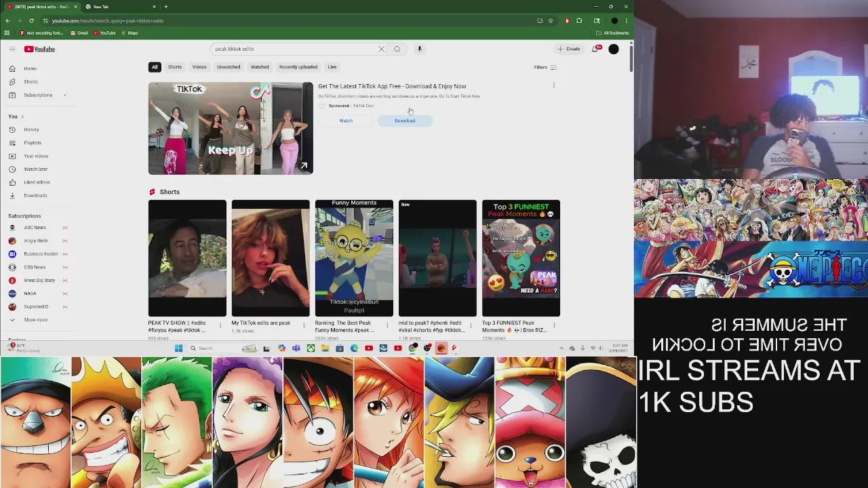Run the search with the magnifier button
This screenshot has height=488, width=868.
point(397,49)
